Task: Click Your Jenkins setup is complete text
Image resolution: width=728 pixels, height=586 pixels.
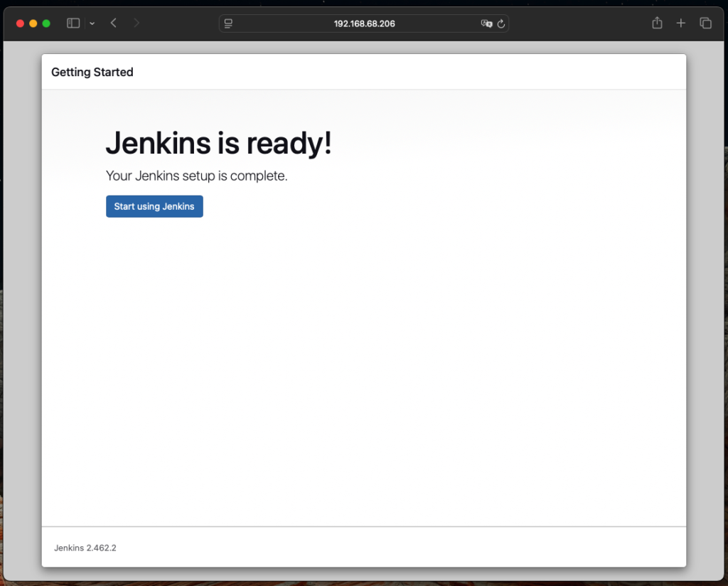Action: [x=196, y=176]
